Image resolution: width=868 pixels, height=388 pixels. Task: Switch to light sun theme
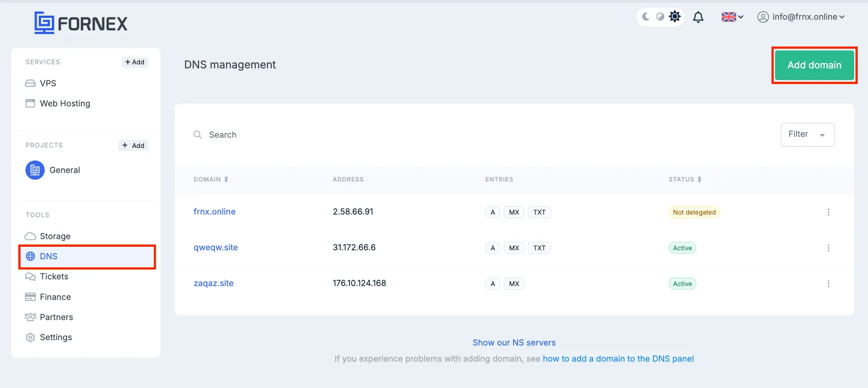[x=675, y=17]
